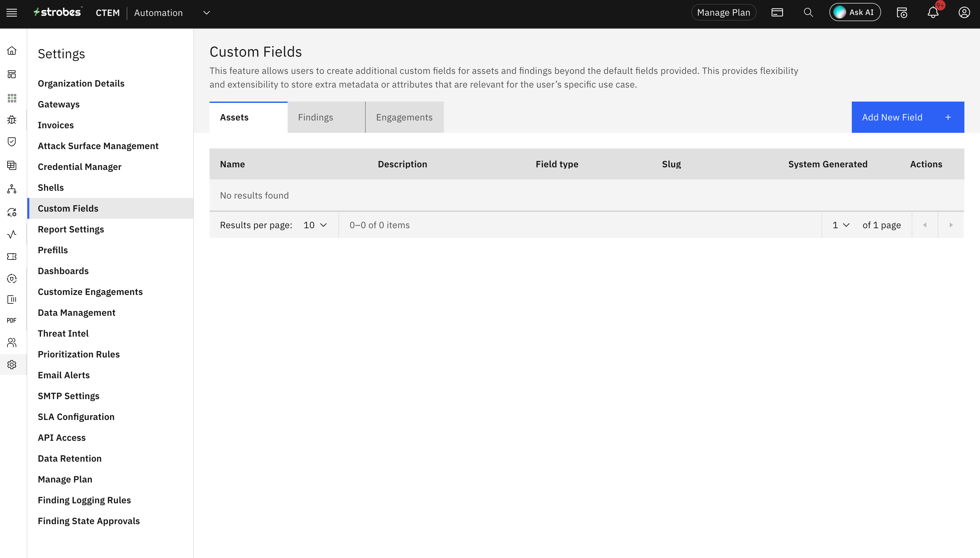980x558 pixels.
Task: Open the users team sidebar icon
Action: [x=12, y=342]
